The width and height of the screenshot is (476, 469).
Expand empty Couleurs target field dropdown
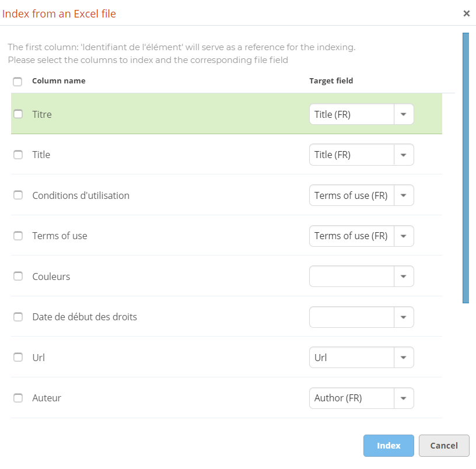click(404, 276)
